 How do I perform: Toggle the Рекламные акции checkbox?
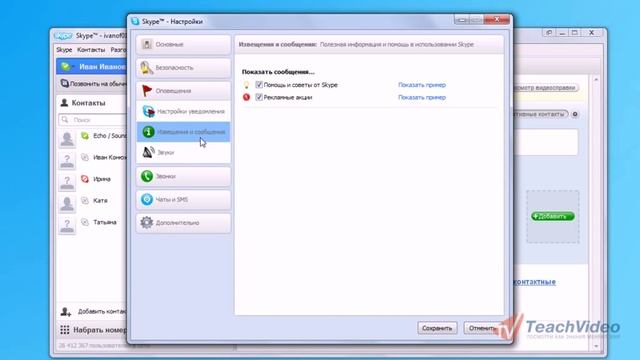[259, 97]
